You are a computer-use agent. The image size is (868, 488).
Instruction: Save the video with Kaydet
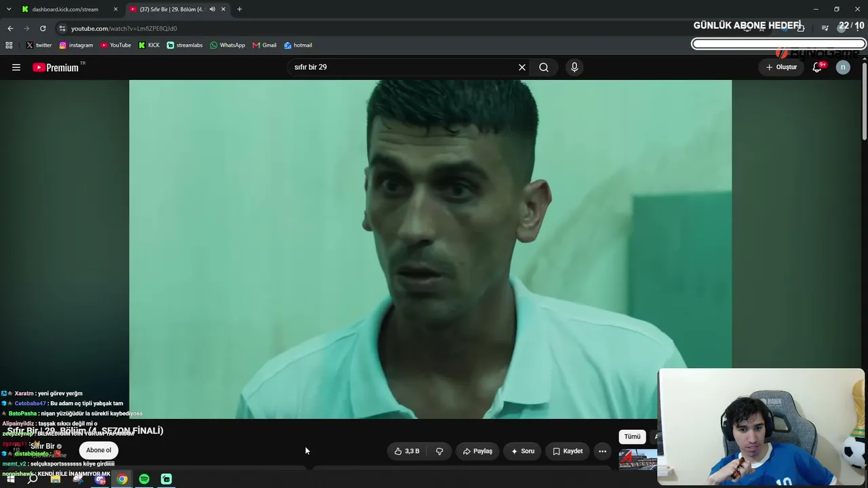point(568,451)
